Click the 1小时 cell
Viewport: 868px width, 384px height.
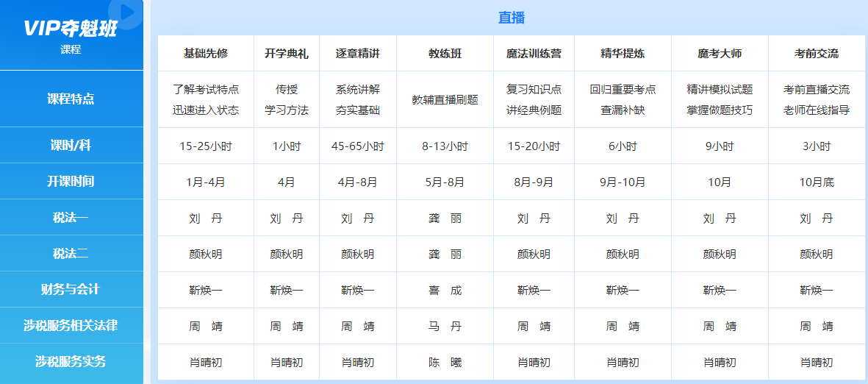(x=287, y=146)
